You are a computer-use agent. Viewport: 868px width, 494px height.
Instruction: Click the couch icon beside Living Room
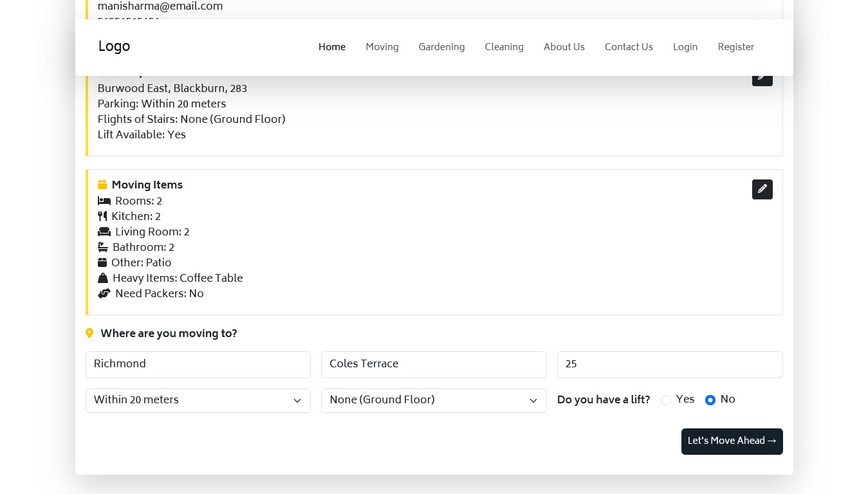(x=104, y=232)
